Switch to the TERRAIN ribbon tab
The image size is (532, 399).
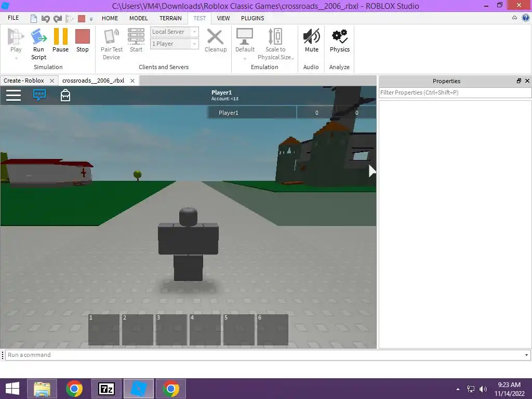[170, 18]
